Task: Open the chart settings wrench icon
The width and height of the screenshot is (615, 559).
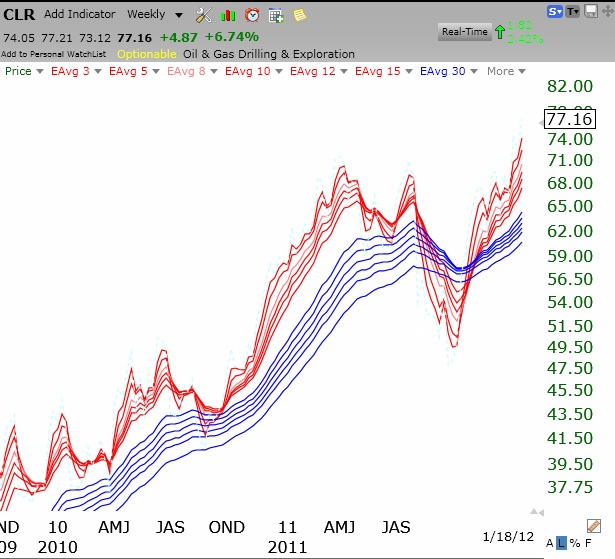Action: click(x=204, y=15)
